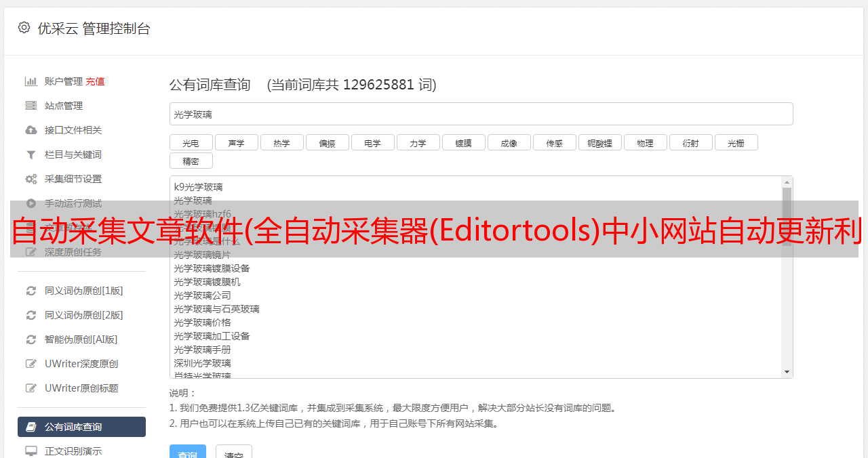Click the filter icon for 栏目与关键词
The image size is (868, 458).
coord(31,154)
